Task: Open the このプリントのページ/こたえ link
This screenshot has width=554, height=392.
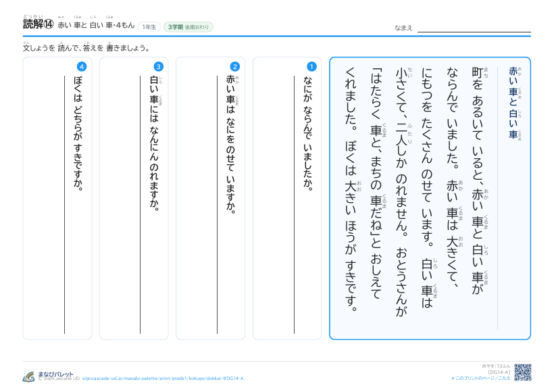Action: [x=481, y=378]
